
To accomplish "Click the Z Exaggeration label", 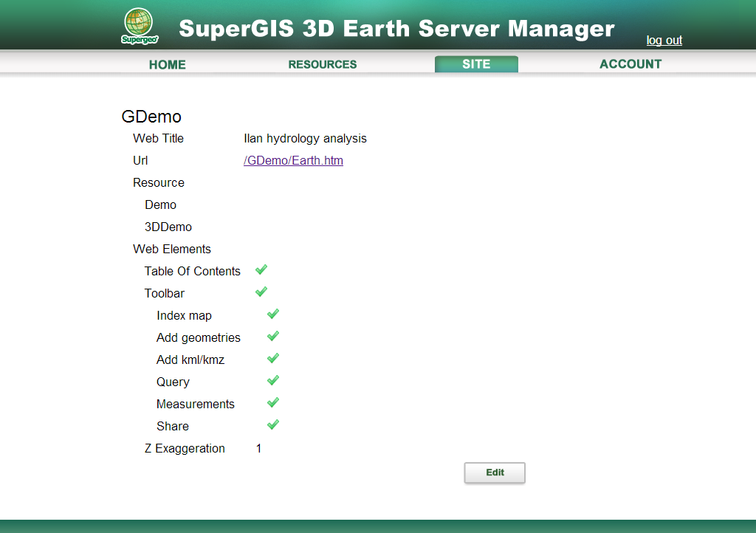I will [x=185, y=449].
